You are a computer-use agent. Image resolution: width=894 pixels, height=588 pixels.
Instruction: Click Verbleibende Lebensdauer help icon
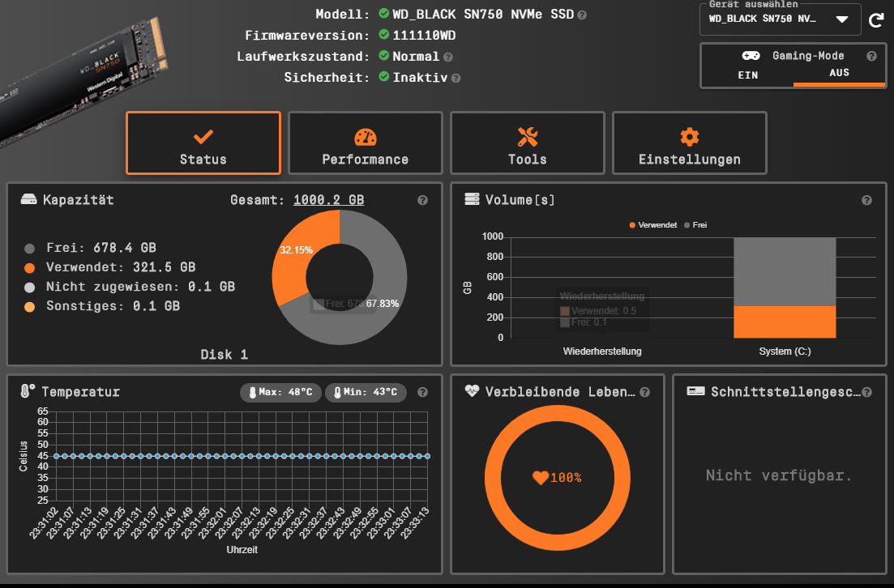[x=645, y=392]
